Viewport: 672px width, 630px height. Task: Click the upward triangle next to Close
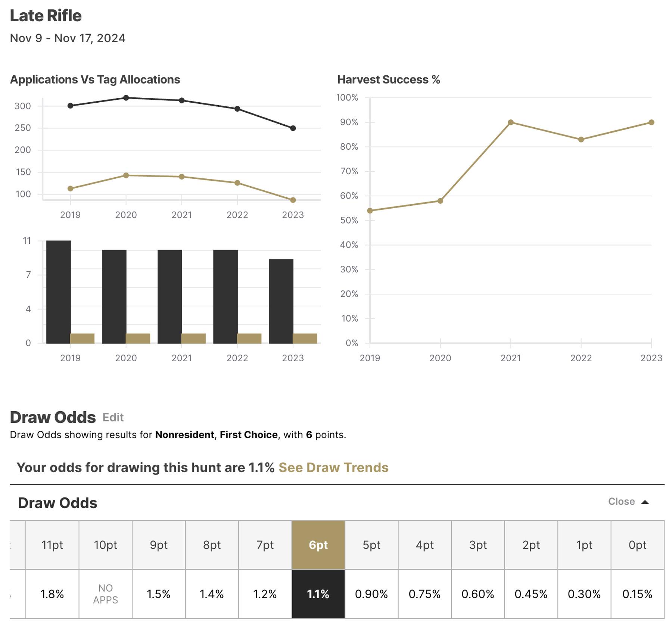pyautogui.click(x=645, y=502)
